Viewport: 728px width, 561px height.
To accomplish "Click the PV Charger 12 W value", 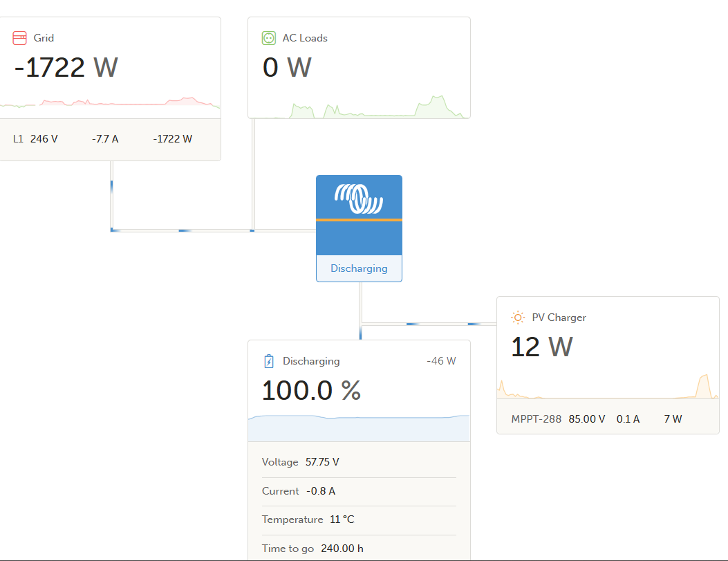I will click(542, 347).
